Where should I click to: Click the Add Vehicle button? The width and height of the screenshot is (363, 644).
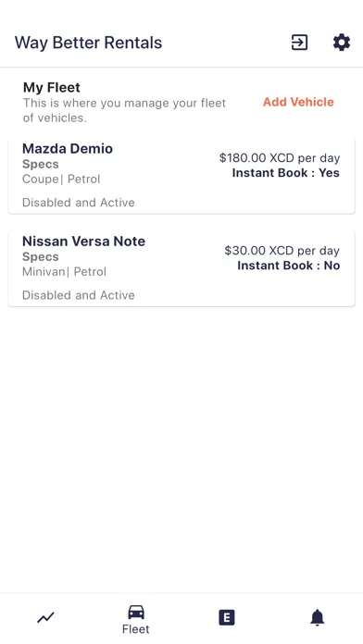pos(298,102)
